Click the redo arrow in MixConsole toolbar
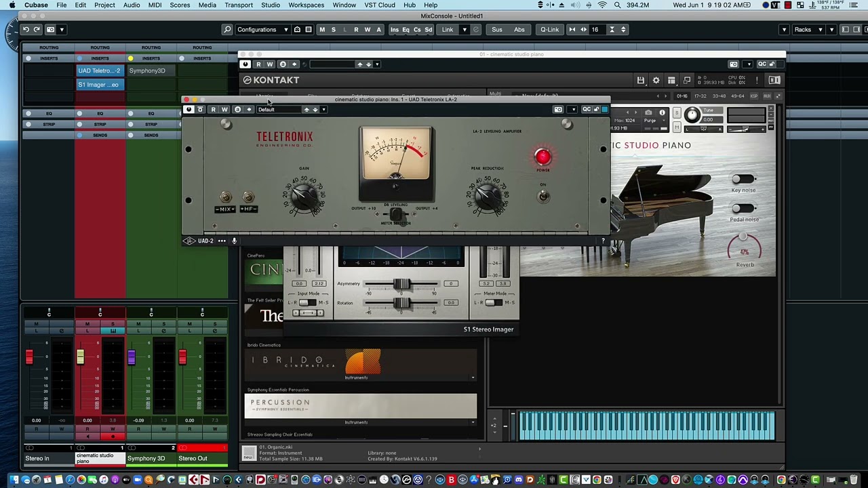The width and height of the screenshot is (868, 488). pos(37,29)
